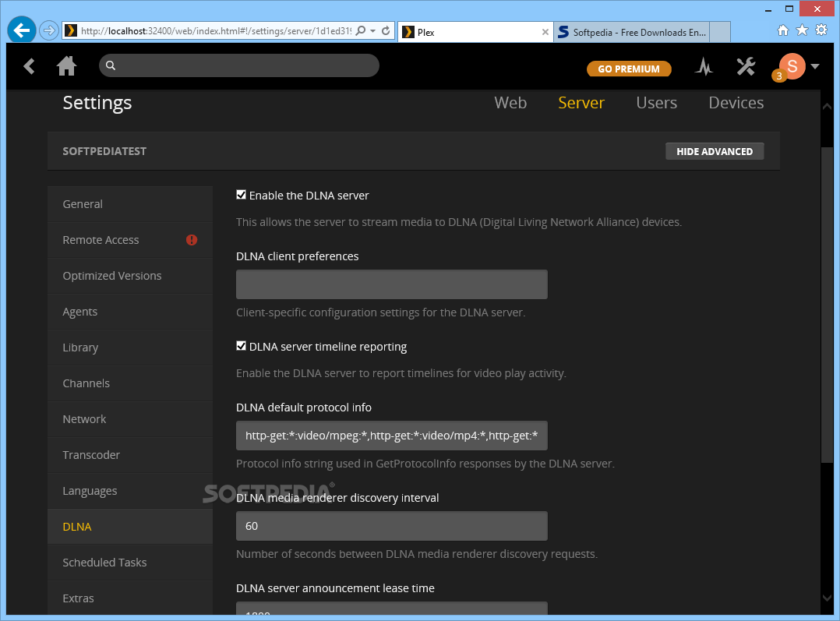Switch to the Softpedia browser tab
Screen dimensions: 840x621
[632, 32]
